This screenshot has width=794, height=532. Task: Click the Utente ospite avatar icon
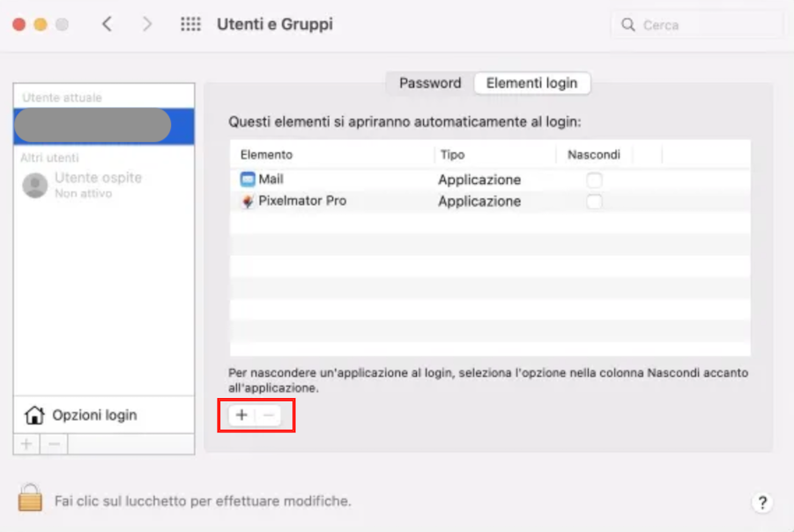point(33,185)
